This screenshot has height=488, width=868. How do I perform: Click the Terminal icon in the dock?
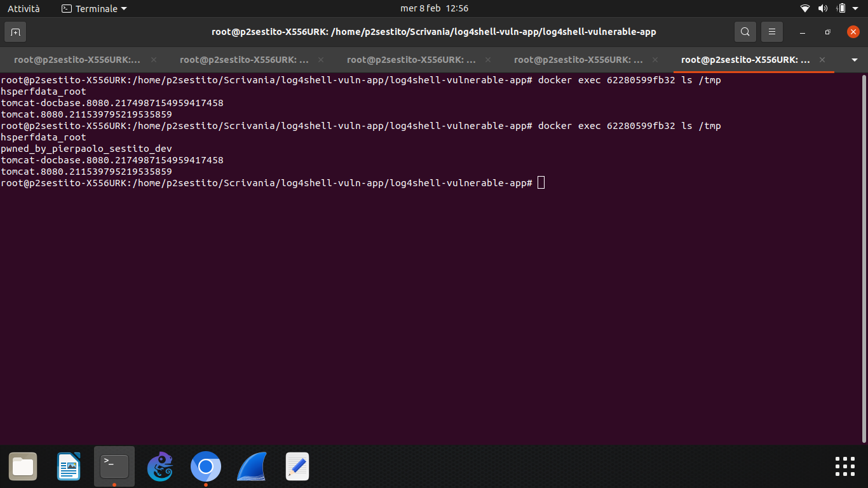[114, 467]
